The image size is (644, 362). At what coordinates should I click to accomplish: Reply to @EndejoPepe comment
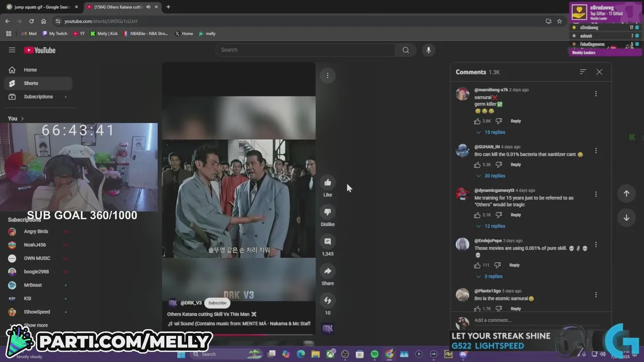pyautogui.click(x=514, y=265)
